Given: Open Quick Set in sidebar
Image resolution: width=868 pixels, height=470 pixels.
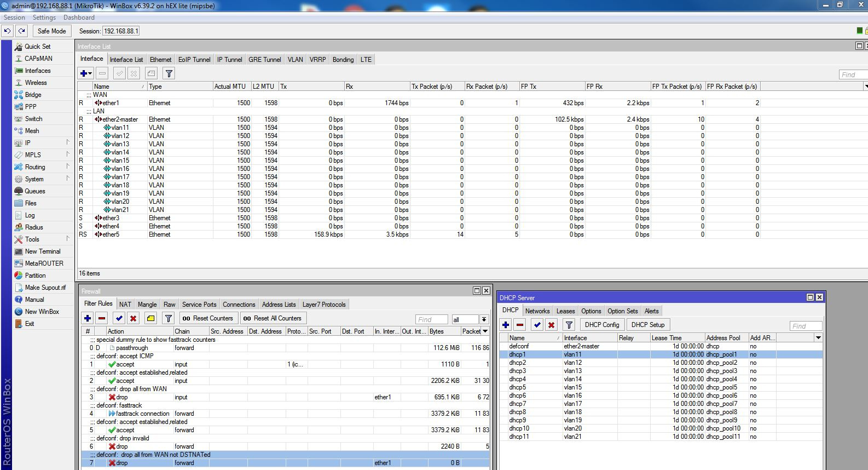Looking at the screenshot, I should pos(37,47).
